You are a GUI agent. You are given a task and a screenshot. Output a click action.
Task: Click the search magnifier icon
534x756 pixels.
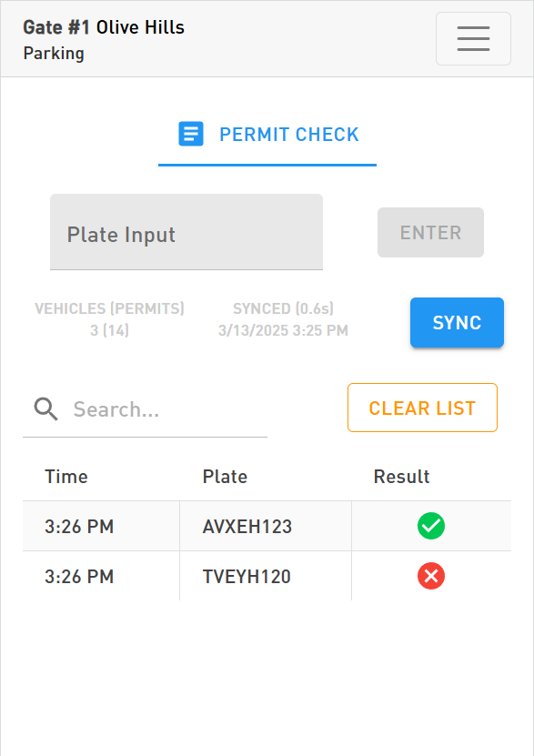(45, 409)
